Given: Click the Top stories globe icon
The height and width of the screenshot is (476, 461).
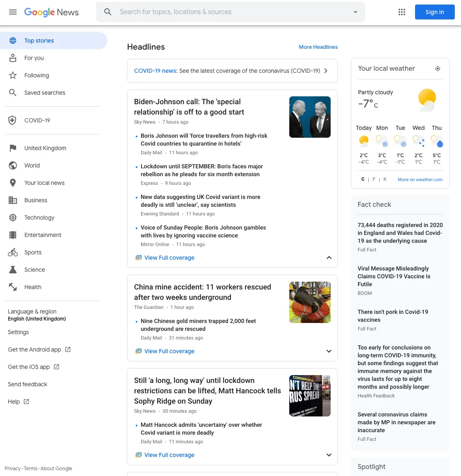Looking at the screenshot, I should click(13, 41).
